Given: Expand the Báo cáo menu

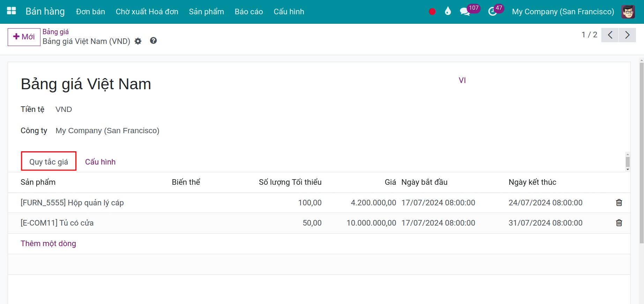Looking at the screenshot, I should coord(249,12).
